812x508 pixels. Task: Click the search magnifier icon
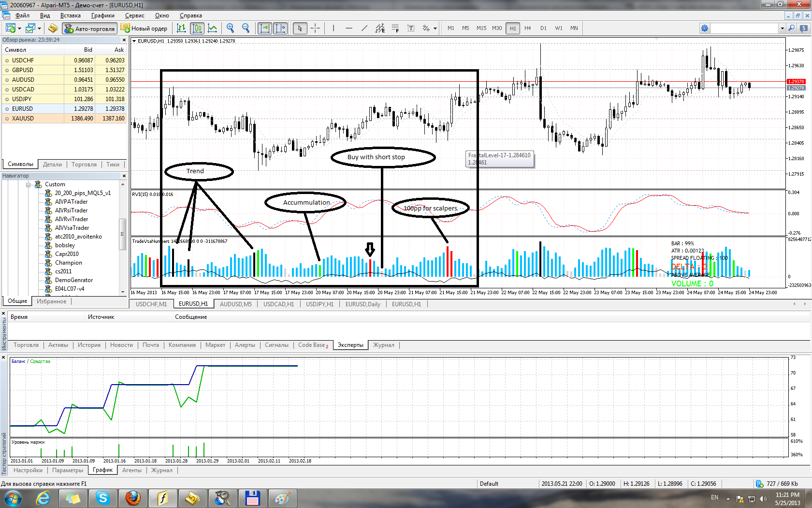click(792, 28)
